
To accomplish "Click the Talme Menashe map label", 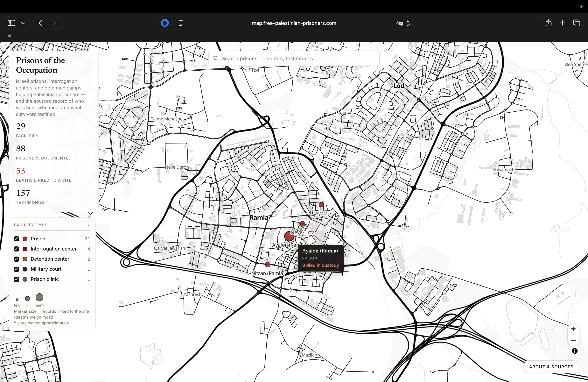I will click(166, 119).
